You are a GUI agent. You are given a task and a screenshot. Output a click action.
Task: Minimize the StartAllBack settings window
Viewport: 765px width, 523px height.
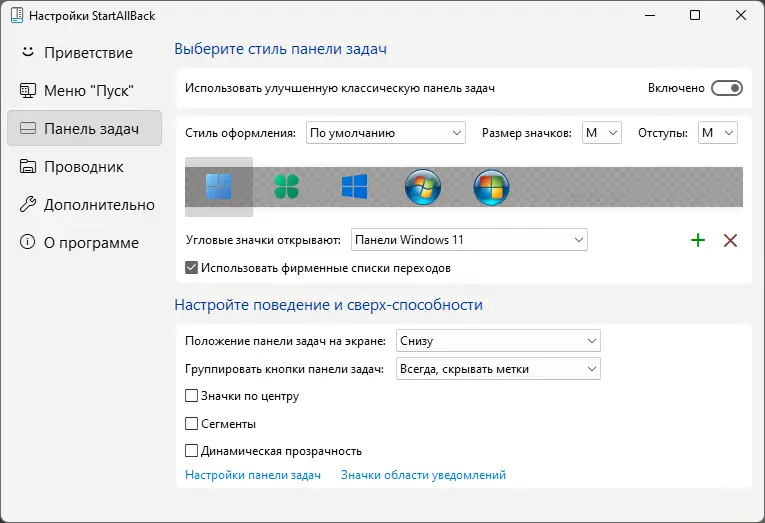click(x=650, y=16)
